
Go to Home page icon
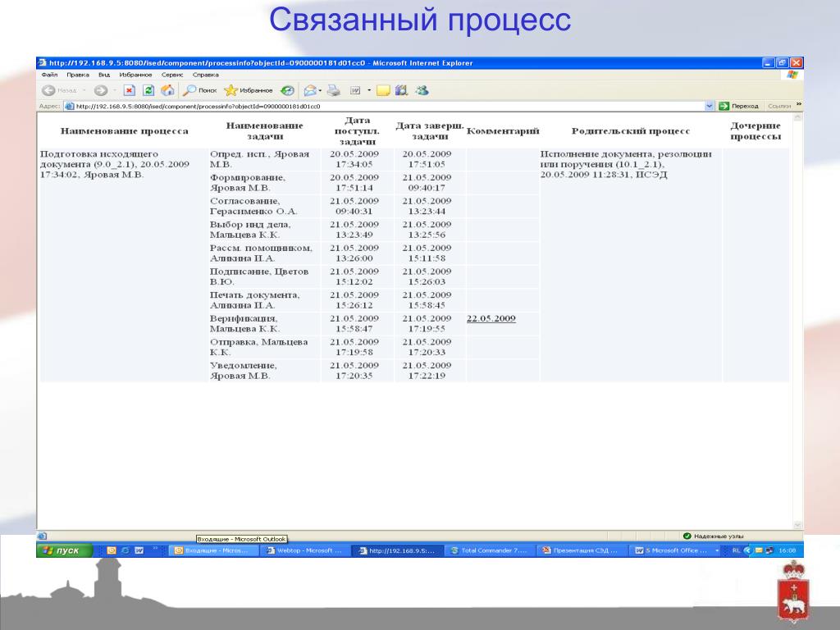click(x=167, y=90)
